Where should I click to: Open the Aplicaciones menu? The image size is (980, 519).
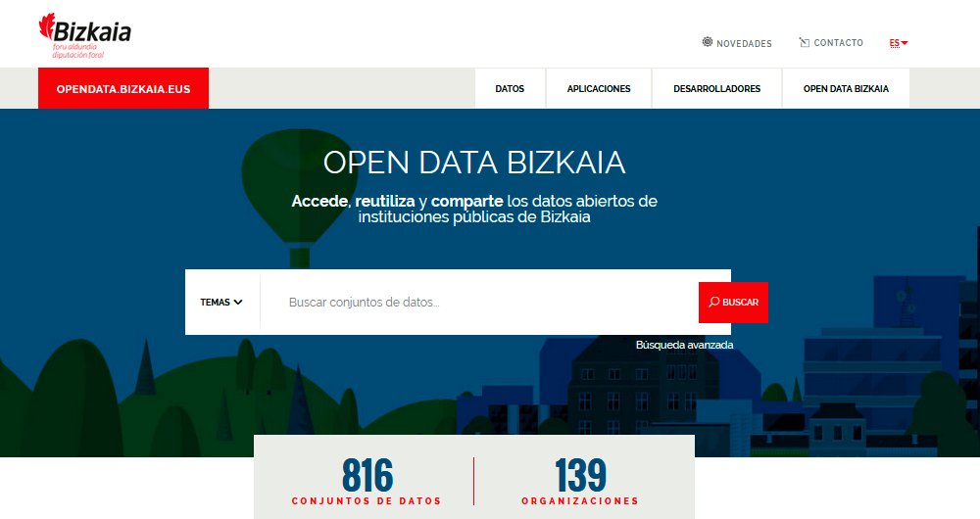point(599,89)
